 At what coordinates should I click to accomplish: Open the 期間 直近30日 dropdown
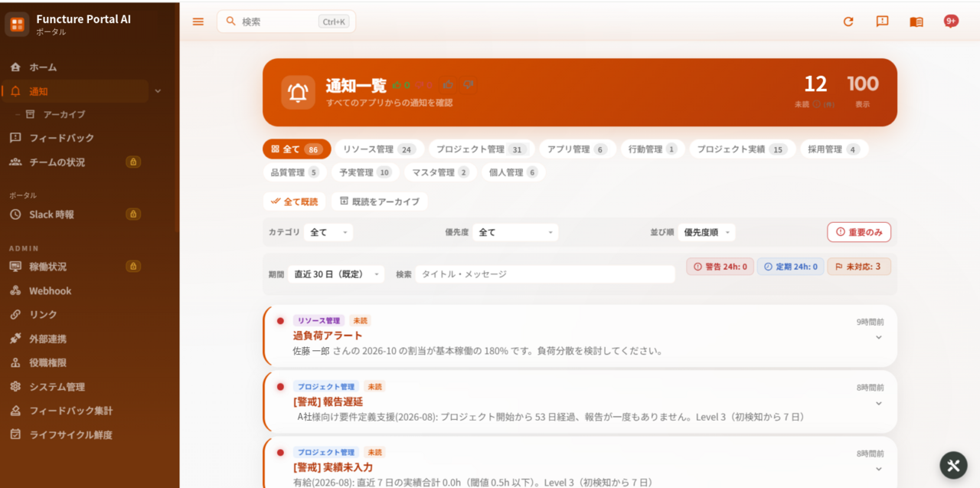coord(336,274)
